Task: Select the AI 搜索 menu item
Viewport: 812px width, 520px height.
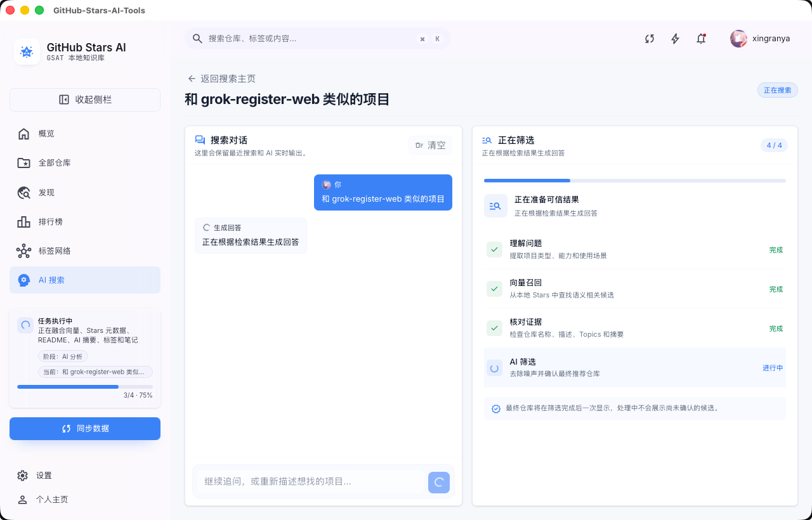Action: 85,280
